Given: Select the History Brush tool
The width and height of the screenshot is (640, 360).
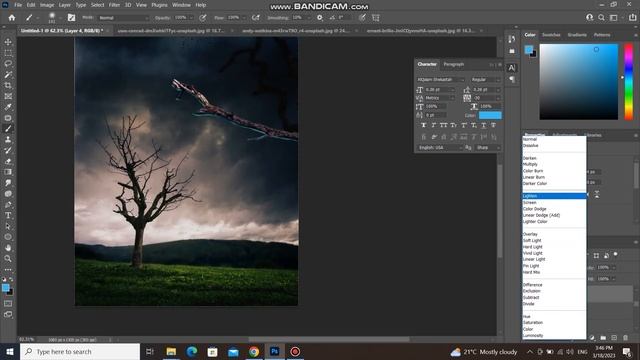Looking at the screenshot, I should point(8,150).
